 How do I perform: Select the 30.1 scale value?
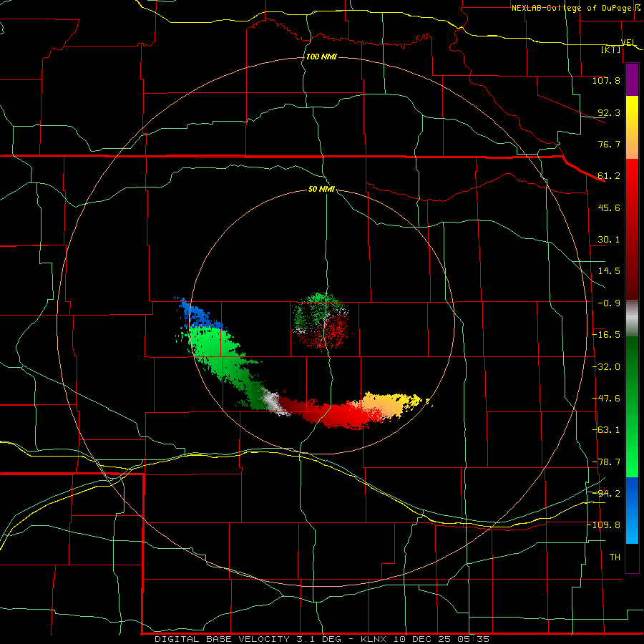(x=609, y=240)
